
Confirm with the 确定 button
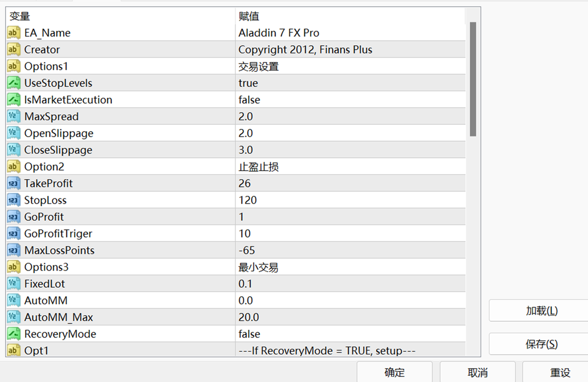394,373
